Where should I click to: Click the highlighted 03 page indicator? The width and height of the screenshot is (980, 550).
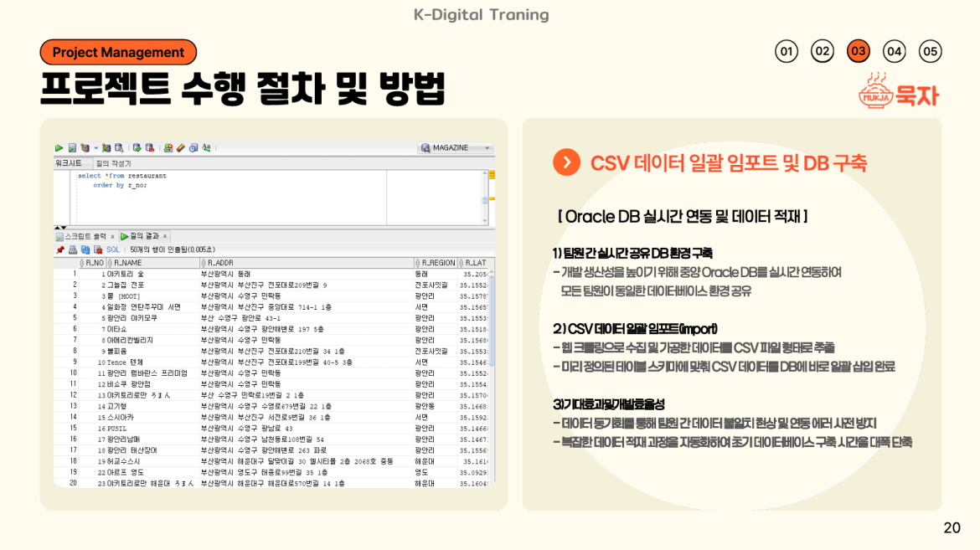point(858,51)
